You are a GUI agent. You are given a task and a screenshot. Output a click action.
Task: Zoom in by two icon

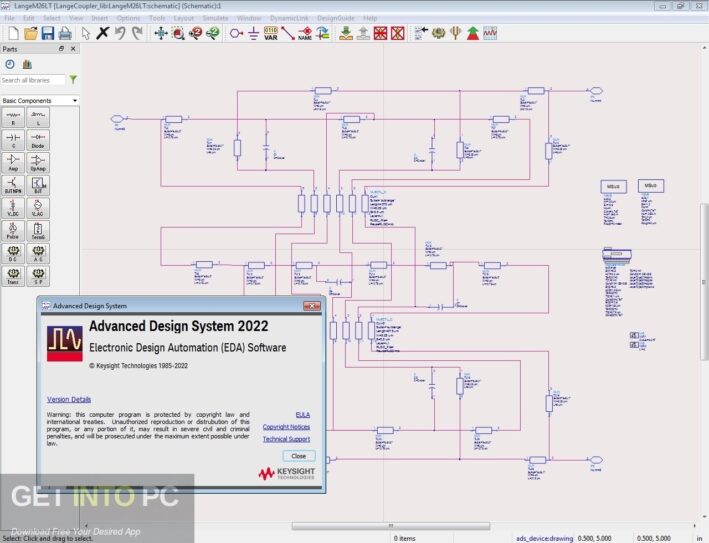point(195,33)
